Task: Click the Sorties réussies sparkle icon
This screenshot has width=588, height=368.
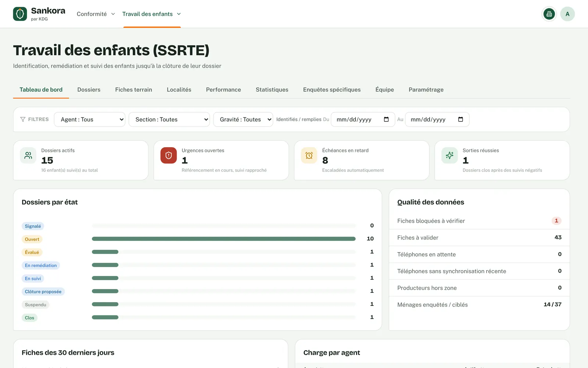Action: click(449, 156)
